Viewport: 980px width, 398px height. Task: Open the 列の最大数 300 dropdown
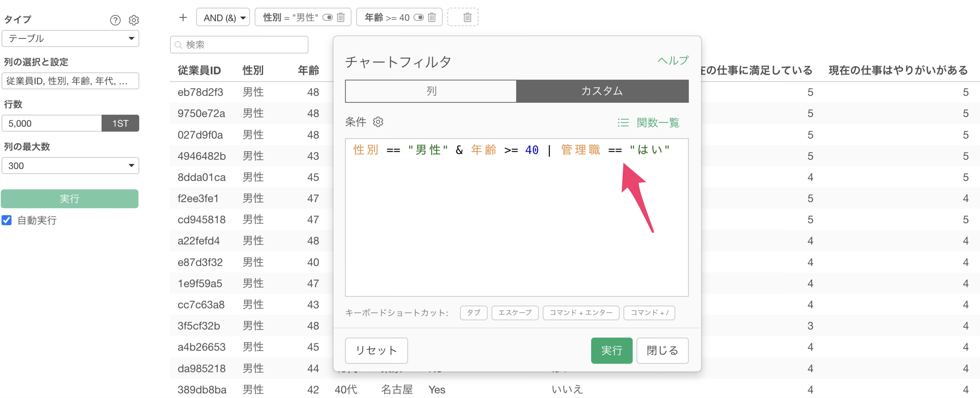pos(70,166)
